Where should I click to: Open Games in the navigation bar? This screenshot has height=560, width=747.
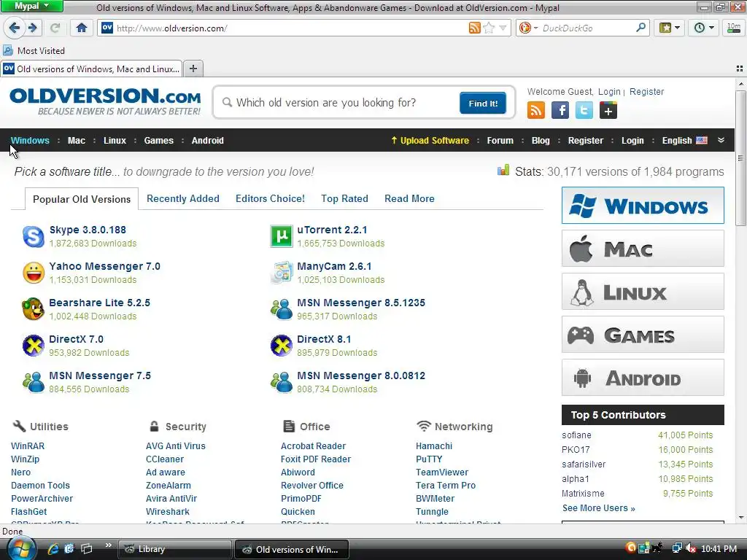pos(158,141)
